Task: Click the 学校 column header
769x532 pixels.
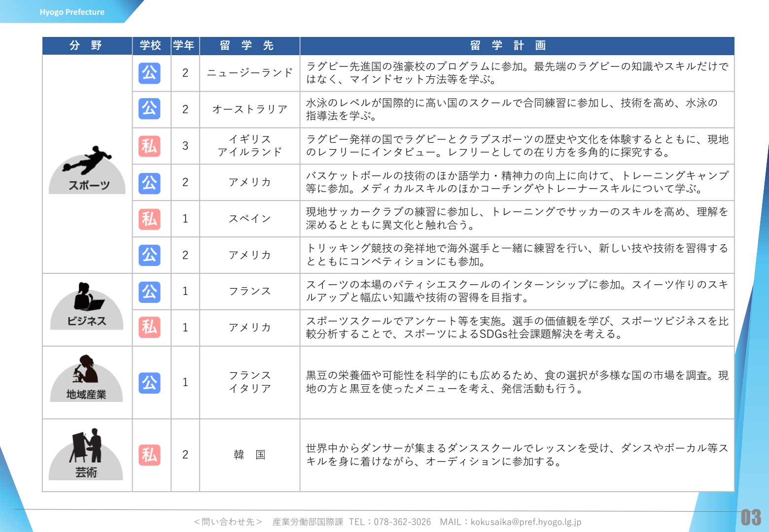Action: pyautogui.click(x=151, y=46)
